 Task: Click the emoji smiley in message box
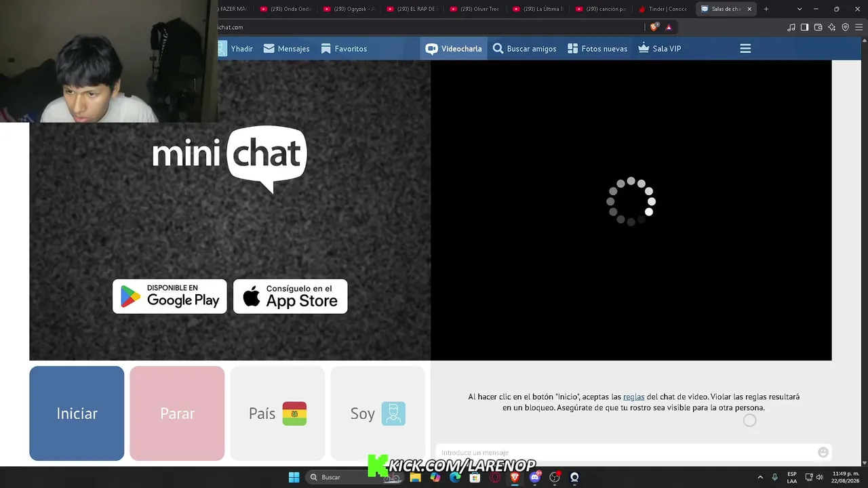click(823, 452)
